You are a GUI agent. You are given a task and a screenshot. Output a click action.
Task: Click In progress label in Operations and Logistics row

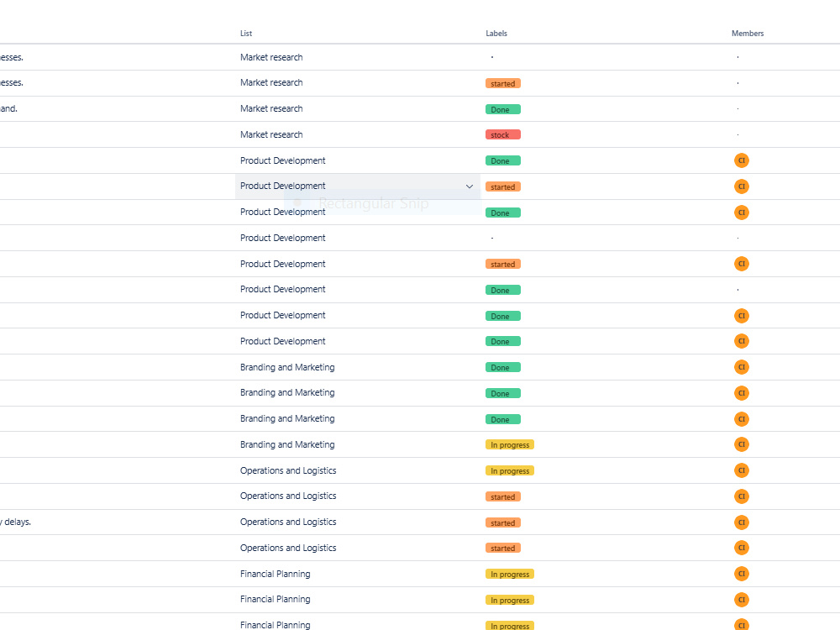510,471
